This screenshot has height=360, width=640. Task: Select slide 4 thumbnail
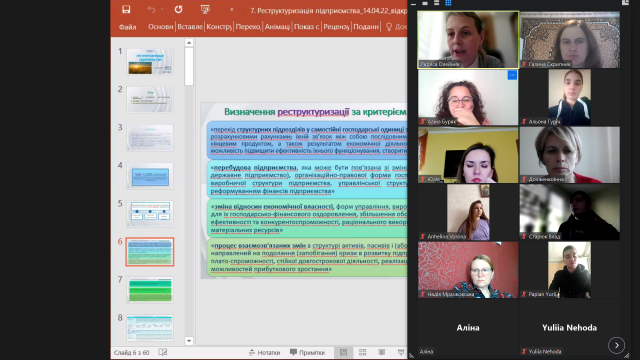[x=150, y=176]
